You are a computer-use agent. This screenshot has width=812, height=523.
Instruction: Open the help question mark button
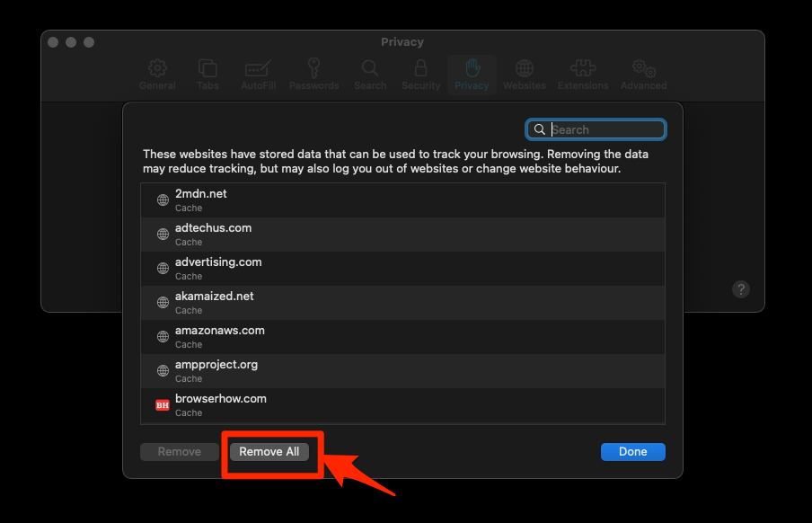click(740, 289)
